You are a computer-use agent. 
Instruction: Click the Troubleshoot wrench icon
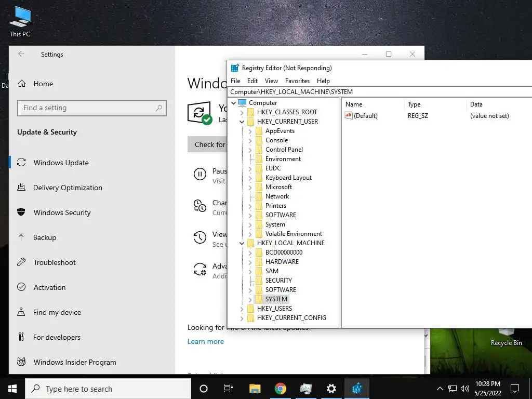21,262
